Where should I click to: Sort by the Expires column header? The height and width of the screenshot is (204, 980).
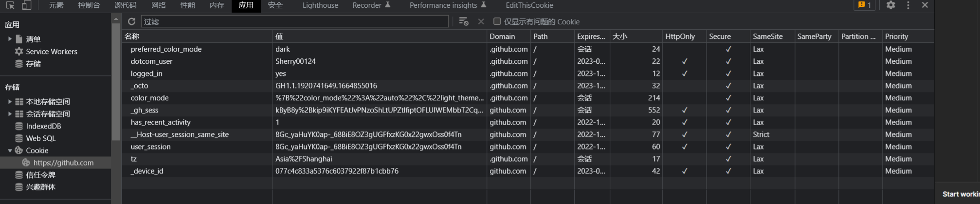pyautogui.click(x=592, y=36)
